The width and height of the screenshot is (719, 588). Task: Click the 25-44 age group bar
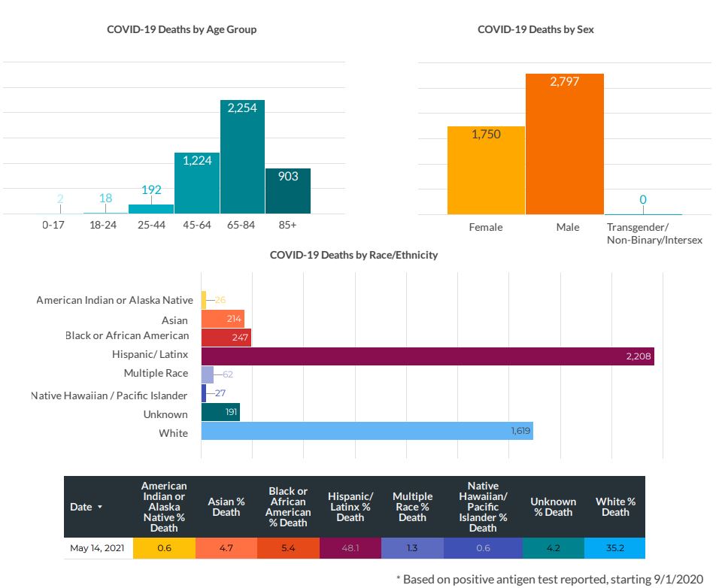click(151, 209)
